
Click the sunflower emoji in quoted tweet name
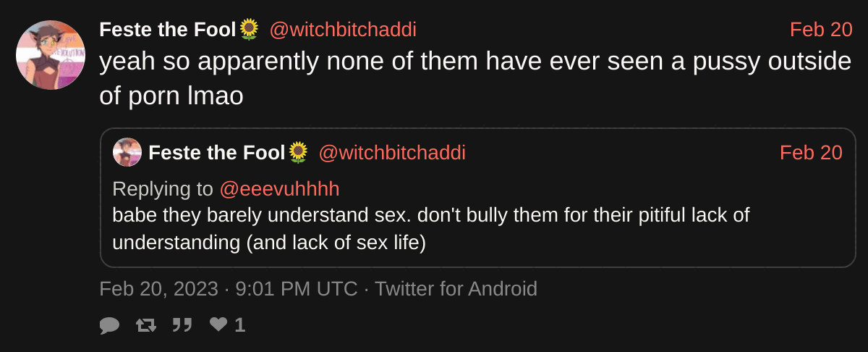(x=298, y=153)
